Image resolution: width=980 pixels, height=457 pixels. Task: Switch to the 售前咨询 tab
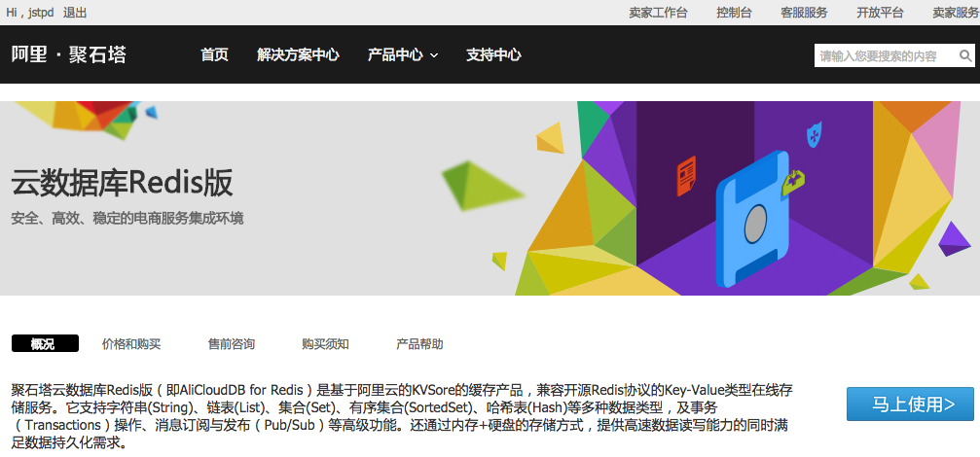point(232,344)
